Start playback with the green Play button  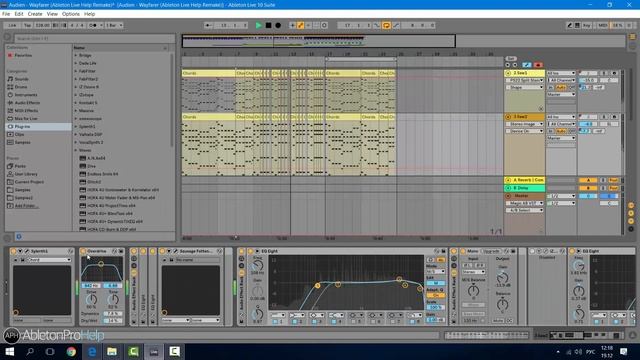[258, 25]
